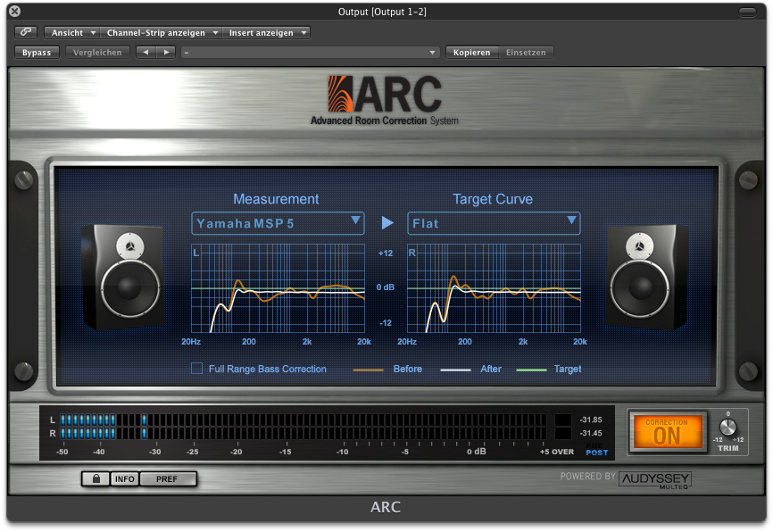Click the R channel level meter
The width and height of the screenshot is (773, 532).
(x=303, y=434)
